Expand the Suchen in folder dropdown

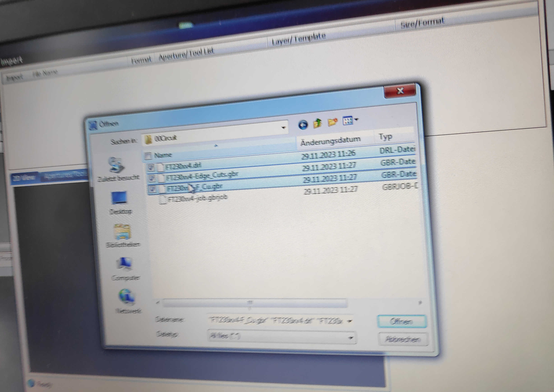coord(284,128)
